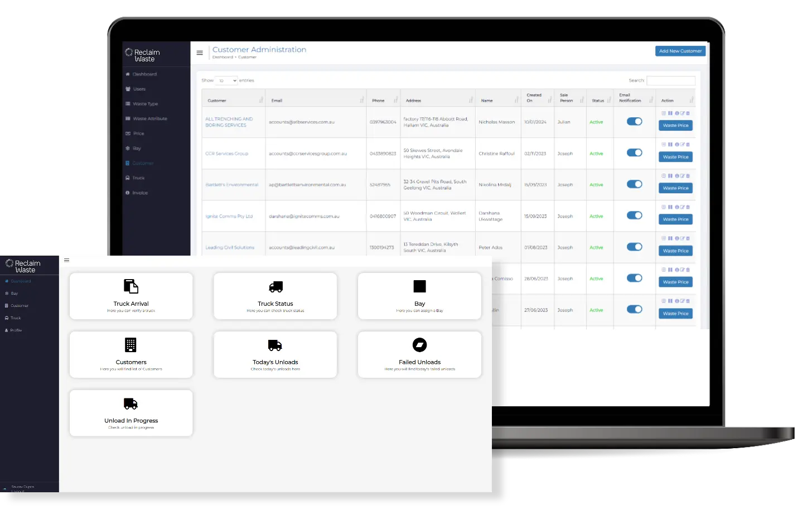
Task: Delete the Nicholas Masson customer row
Action: 688,113
